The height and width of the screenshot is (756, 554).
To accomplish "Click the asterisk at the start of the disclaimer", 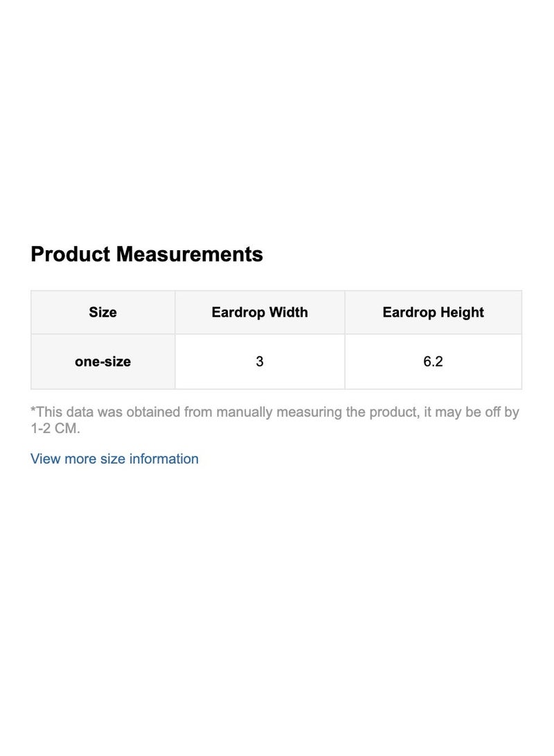I will [x=33, y=412].
